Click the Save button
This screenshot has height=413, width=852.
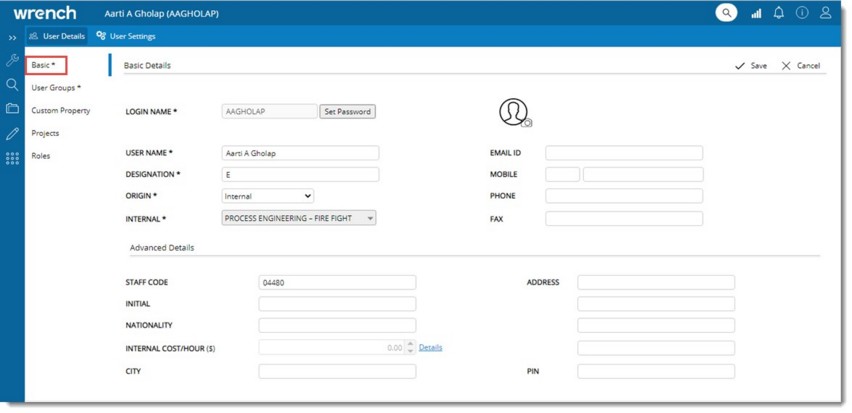pos(751,66)
